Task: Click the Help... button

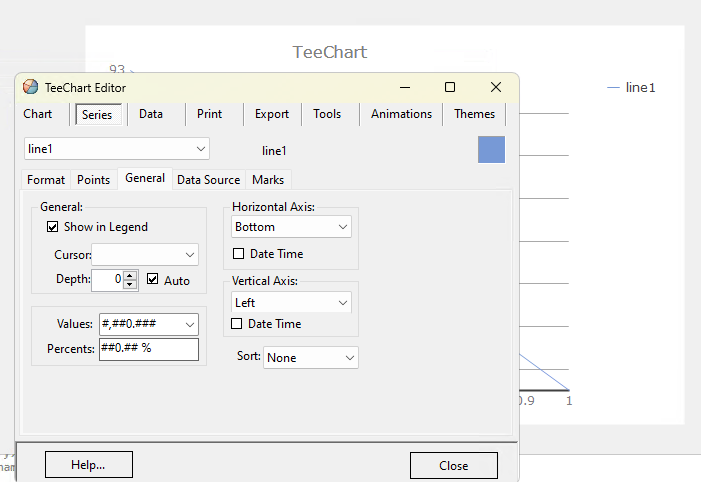Action: click(89, 465)
